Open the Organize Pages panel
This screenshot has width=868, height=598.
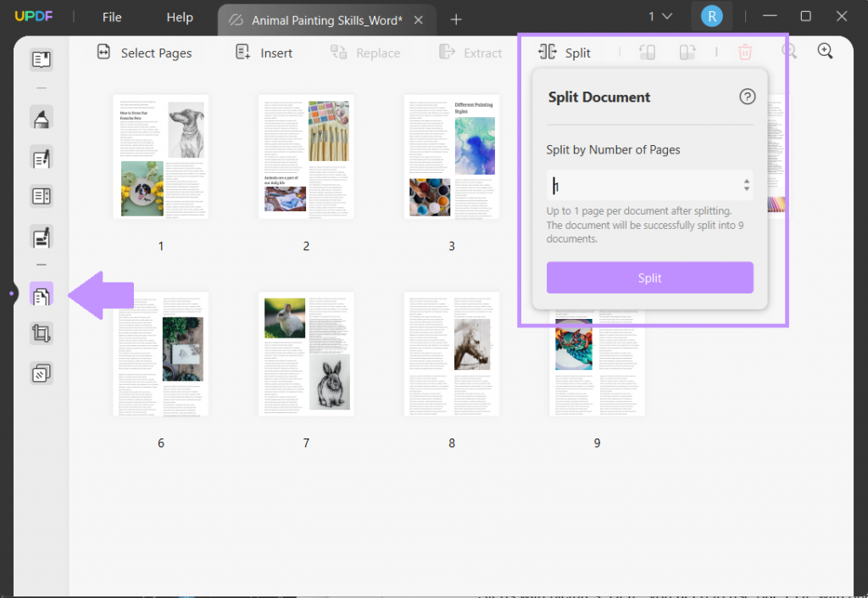click(41, 294)
